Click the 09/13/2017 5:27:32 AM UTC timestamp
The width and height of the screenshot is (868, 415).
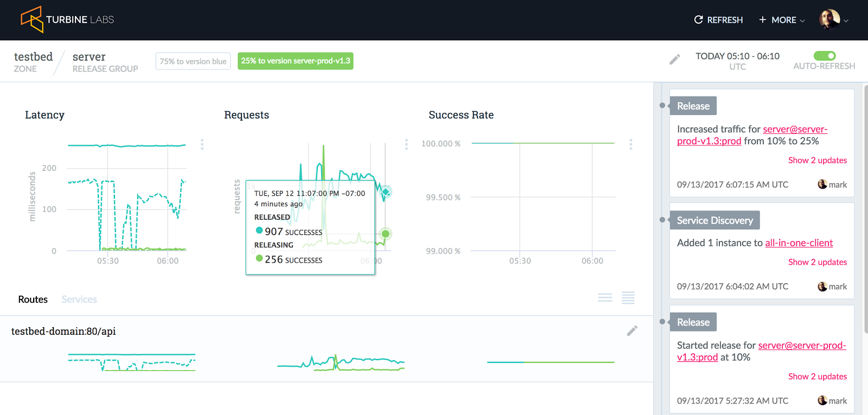tap(732, 401)
